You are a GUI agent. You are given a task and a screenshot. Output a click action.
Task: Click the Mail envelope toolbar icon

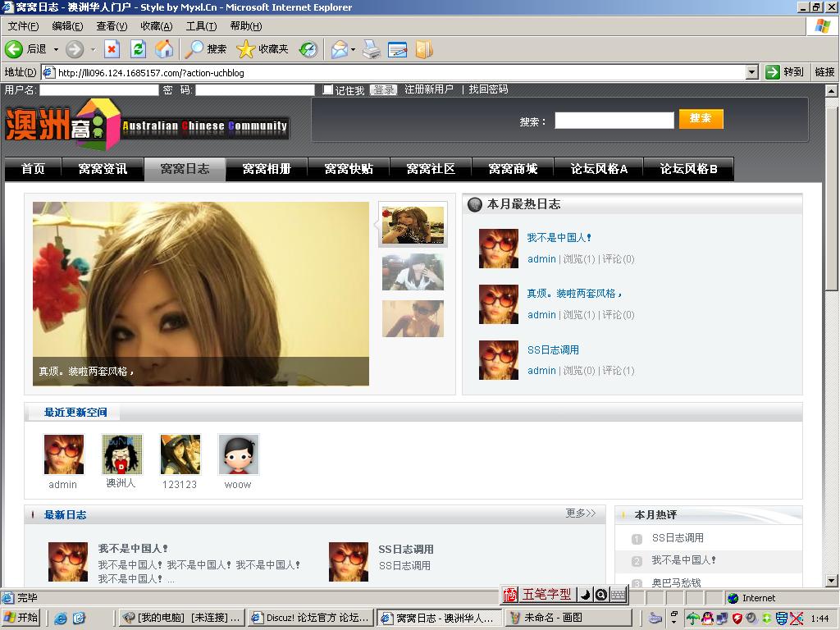(x=340, y=49)
